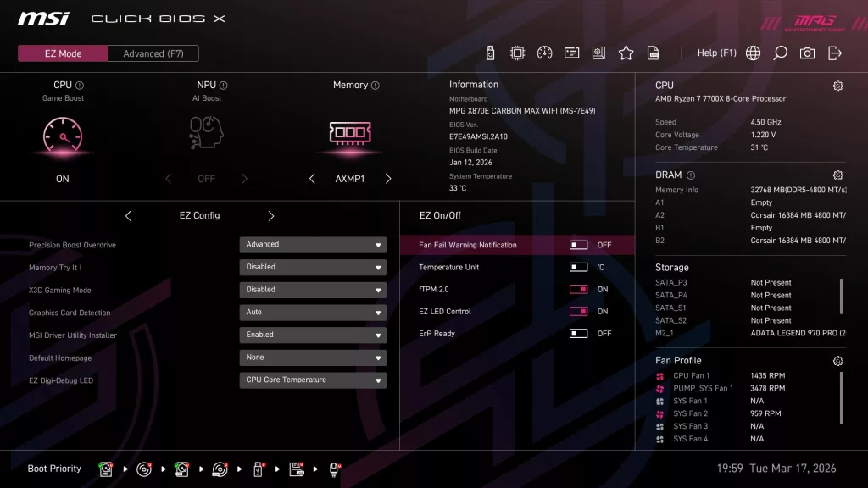Click Help (F1) in the toolbar
The height and width of the screenshot is (488, 868).
tap(716, 52)
